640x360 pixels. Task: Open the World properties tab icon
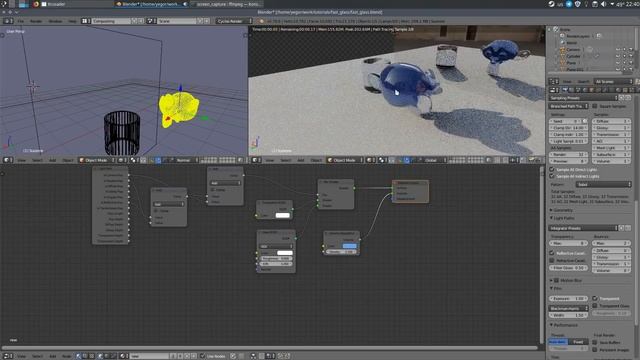[584, 90]
